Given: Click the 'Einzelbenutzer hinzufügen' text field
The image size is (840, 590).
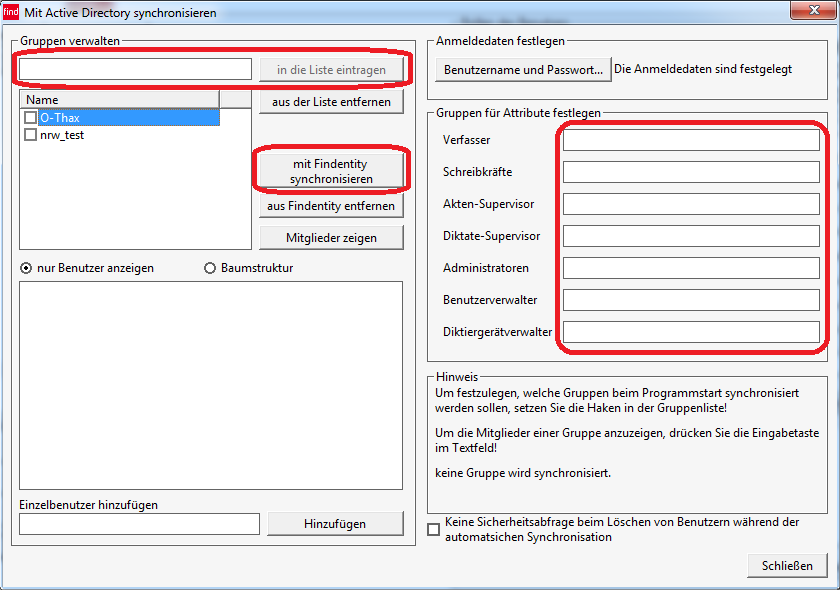Looking at the screenshot, I should (x=139, y=524).
